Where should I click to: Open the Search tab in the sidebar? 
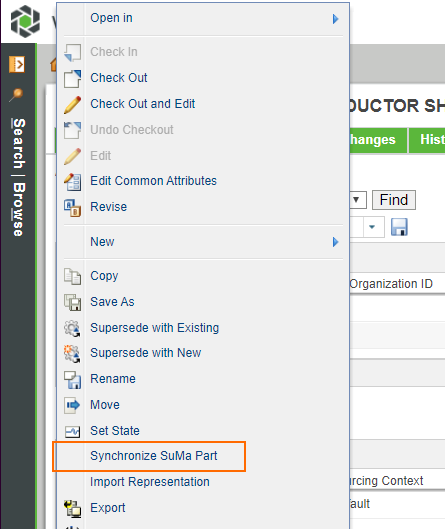tap(19, 144)
